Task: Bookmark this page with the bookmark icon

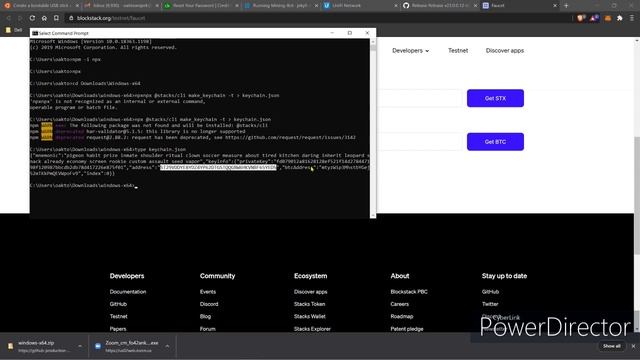Action: click(x=56, y=18)
